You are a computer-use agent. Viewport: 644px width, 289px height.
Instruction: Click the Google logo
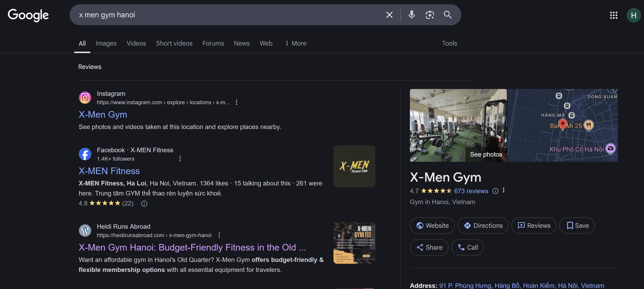pyautogui.click(x=28, y=15)
